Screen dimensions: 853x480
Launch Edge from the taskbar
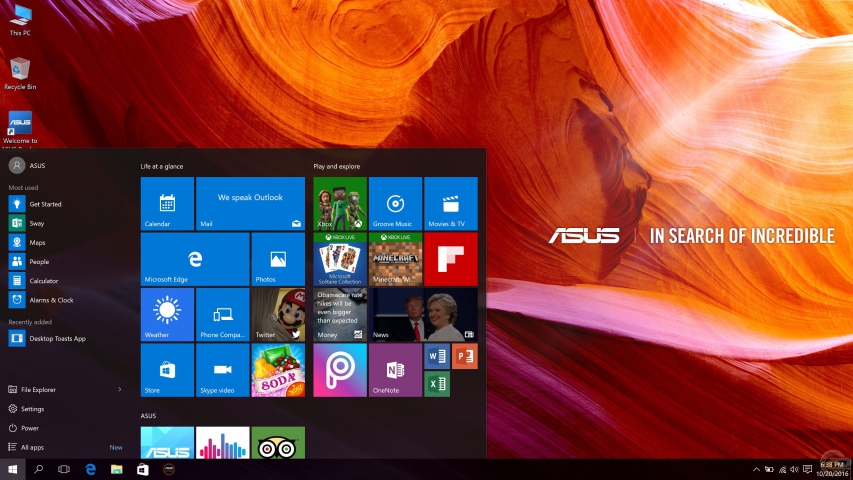[x=90, y=469]
